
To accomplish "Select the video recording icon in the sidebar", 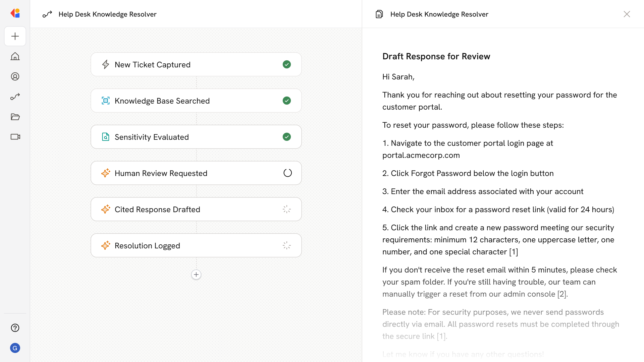I will click(x=15, y=137).
